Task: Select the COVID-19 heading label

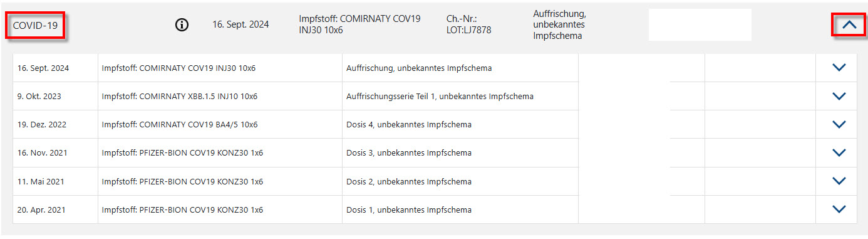Action: 35,25
